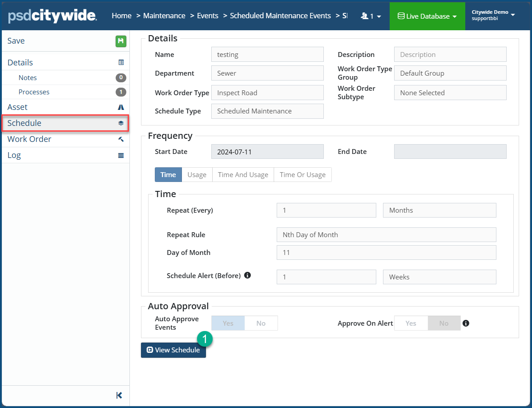Open the repeat unit dropdown showing Months

(x=440, y=210)
